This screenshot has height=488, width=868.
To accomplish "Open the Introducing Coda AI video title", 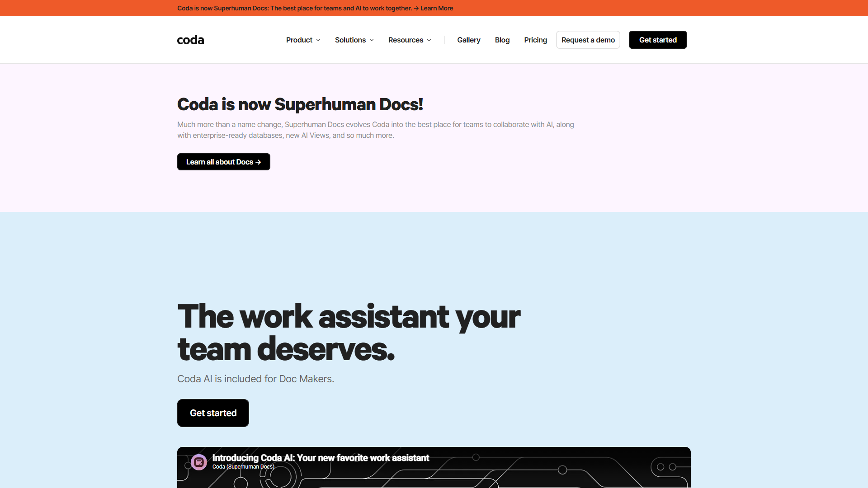I will [321, 458].
